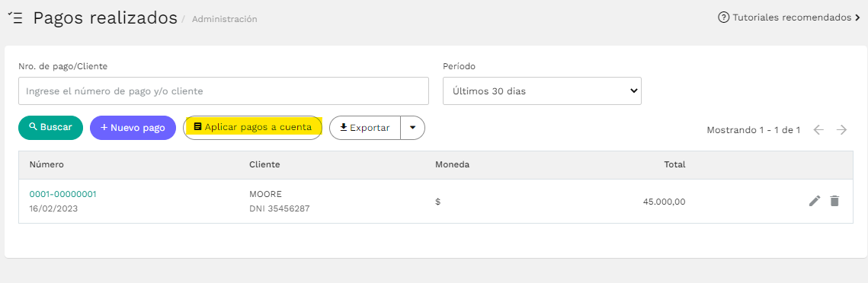Select the $ currency cell
This screenshot has height=283, width=868.
438,202
